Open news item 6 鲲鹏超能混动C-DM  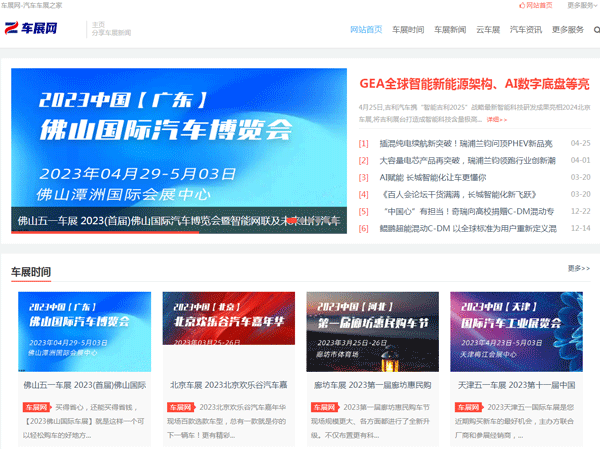468,229
